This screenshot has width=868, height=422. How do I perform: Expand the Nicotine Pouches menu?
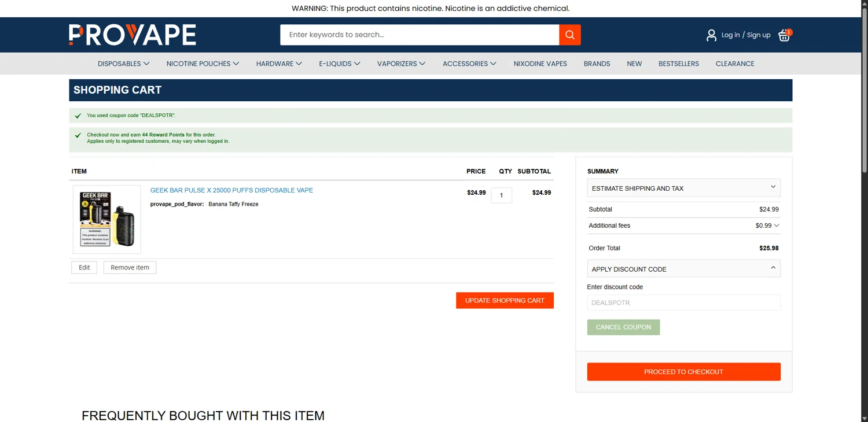coord(203,64)
